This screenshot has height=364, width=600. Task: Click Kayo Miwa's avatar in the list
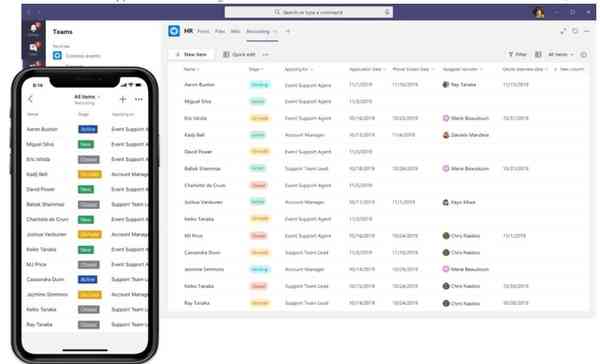[446, 202]
